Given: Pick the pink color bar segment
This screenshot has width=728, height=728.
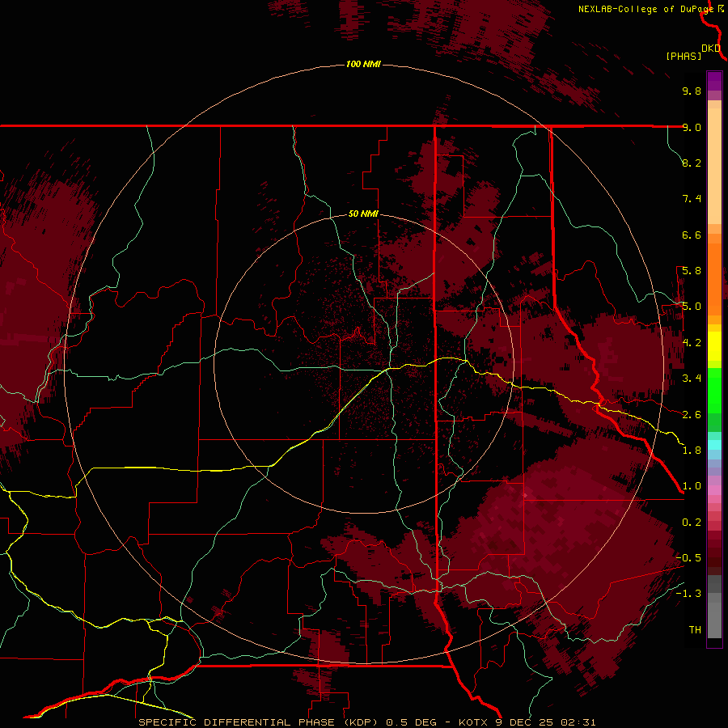Looking at the screenshot, I should (714, 490).
